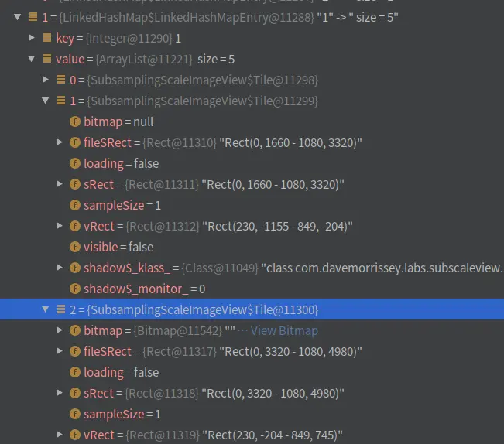
Task: Click the list icon of LinkedHashMapEntry@11288
Action: click(x=33, y=17)
